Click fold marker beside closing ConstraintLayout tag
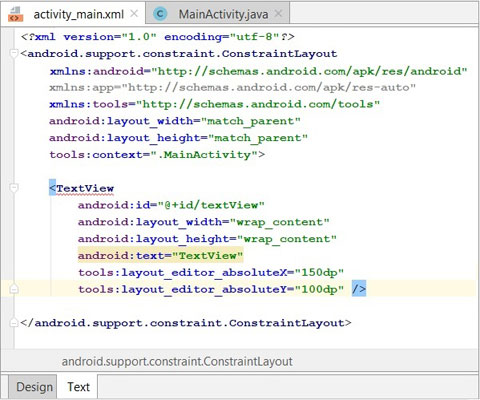480x400 pixels. pos(14,323)
